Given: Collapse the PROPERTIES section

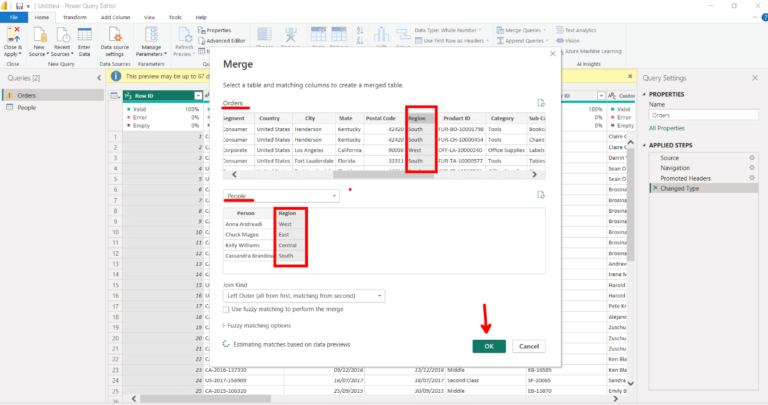Looking at the screenshot, I should 645,94.
